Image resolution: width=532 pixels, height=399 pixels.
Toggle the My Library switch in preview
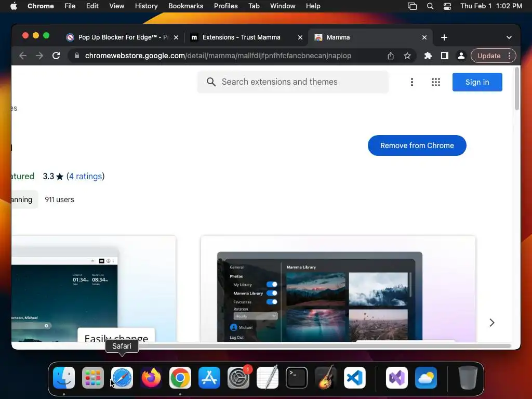[x=272, y=284]
